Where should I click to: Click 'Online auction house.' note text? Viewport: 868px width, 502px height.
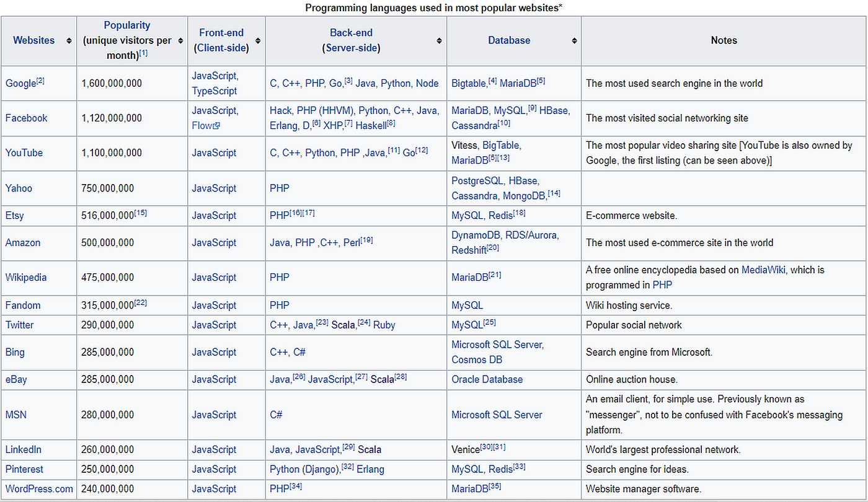[632, 379]
